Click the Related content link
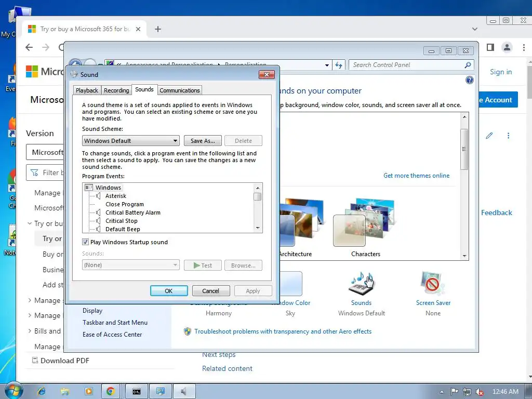 tap(227, 368)
